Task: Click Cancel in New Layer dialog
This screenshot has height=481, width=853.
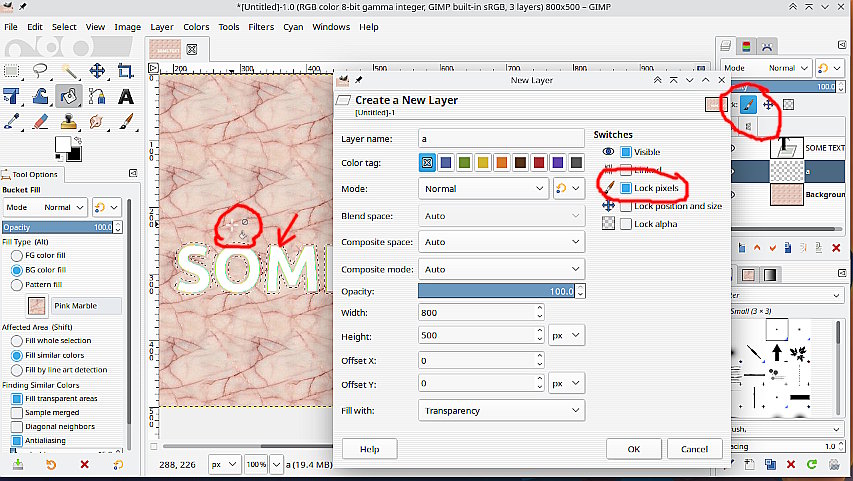Action: 695,449
